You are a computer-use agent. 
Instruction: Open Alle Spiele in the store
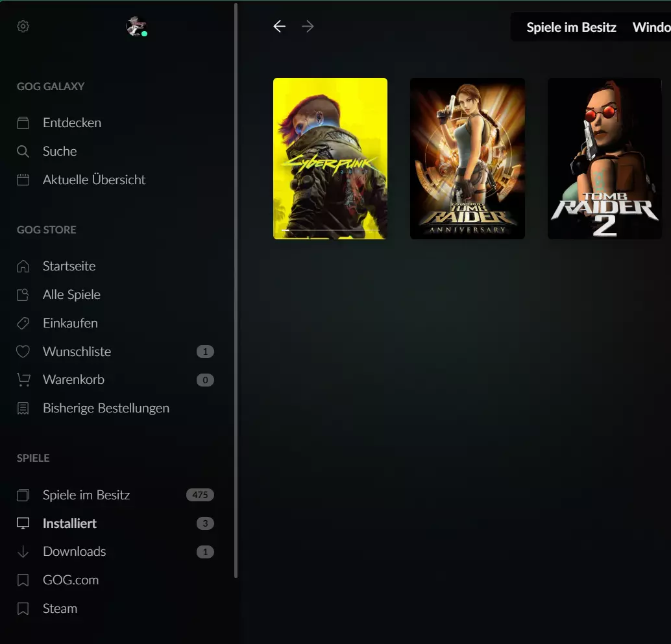click(72, 294)
